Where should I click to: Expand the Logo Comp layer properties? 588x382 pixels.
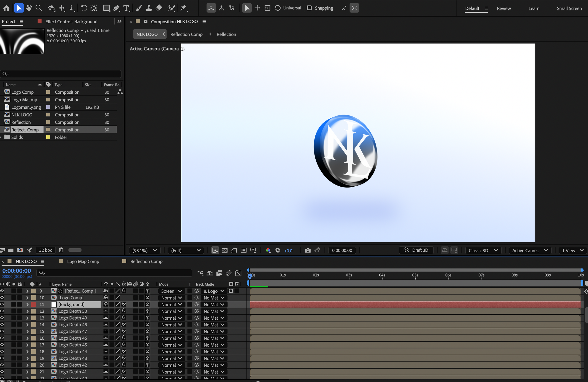pyautogui.click(x=28, y=298)
